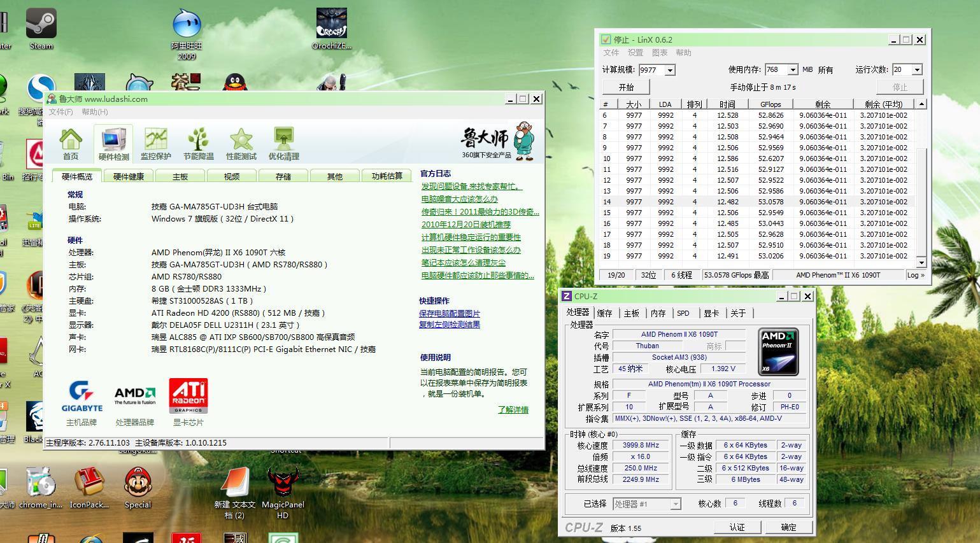The height and width of the screenshot is (543, 980).
Task: Open the 保存电脑配置图片 link
Action: (450, 313)
